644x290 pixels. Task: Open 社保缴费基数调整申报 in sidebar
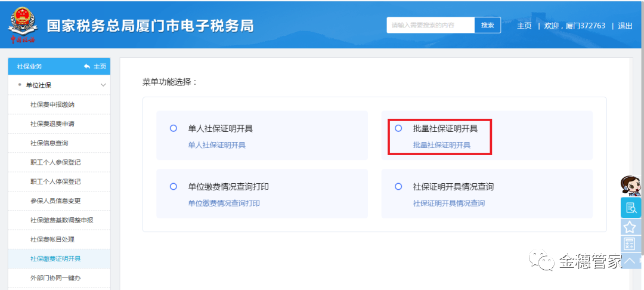click(x=59, y=221)
